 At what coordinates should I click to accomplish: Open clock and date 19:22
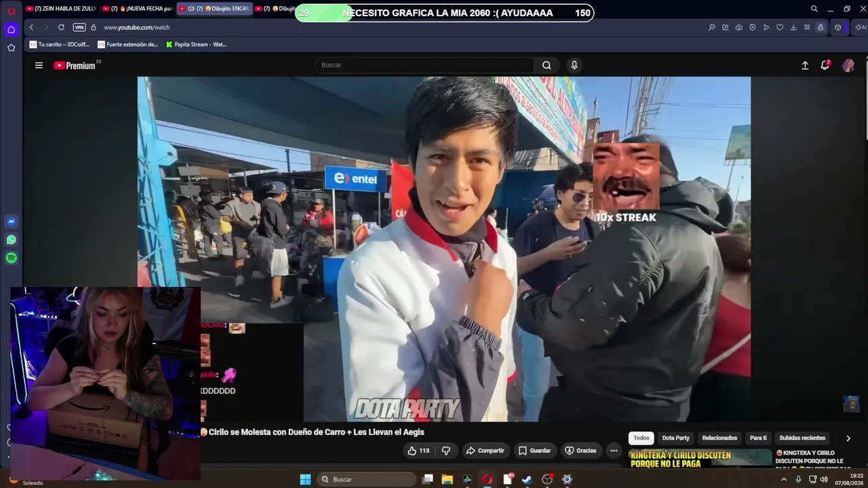(848, 479)
